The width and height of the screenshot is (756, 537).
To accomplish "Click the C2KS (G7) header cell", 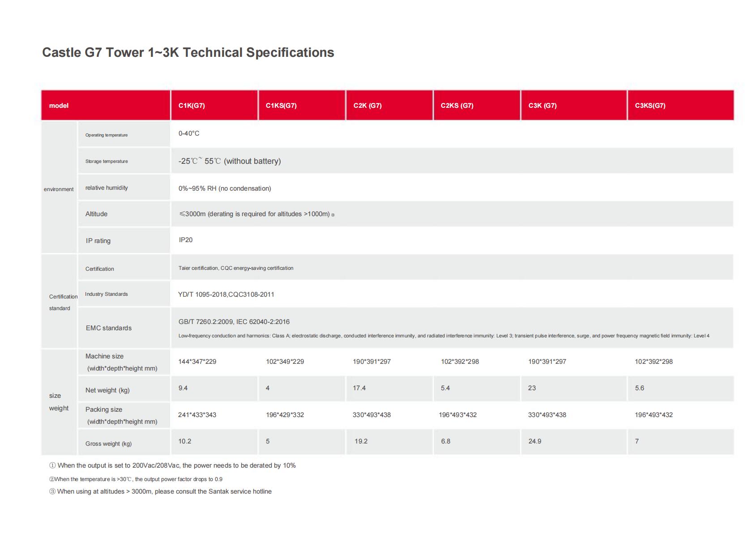I will 457,106.
